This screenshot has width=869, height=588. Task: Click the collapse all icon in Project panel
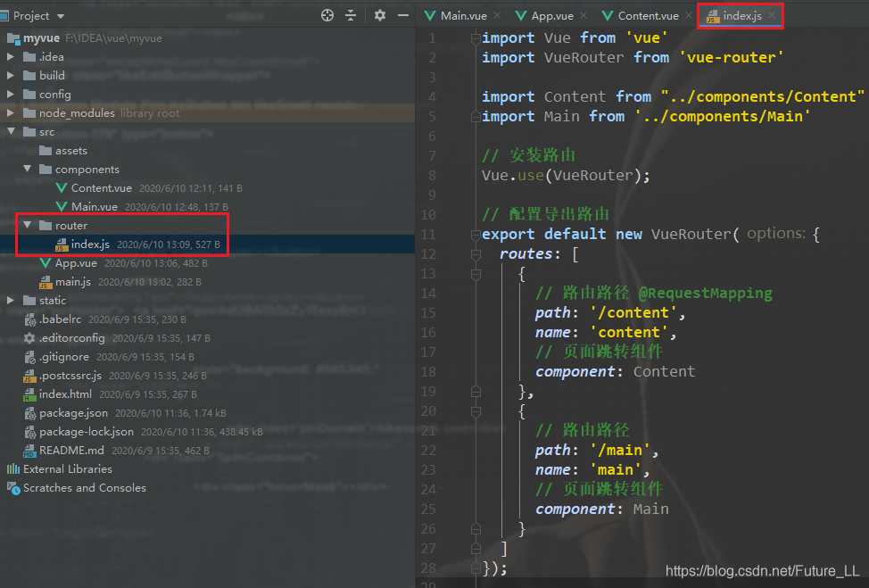(351, 15)
